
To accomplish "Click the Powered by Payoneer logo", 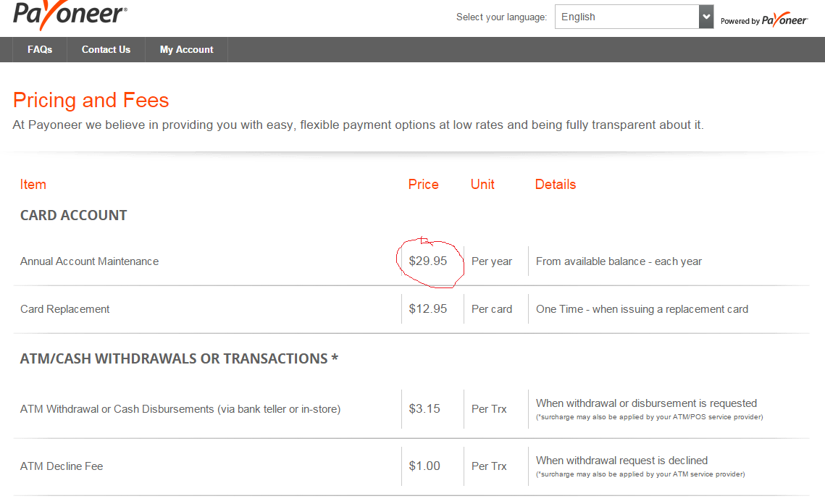I will click(x=763, y=21).
